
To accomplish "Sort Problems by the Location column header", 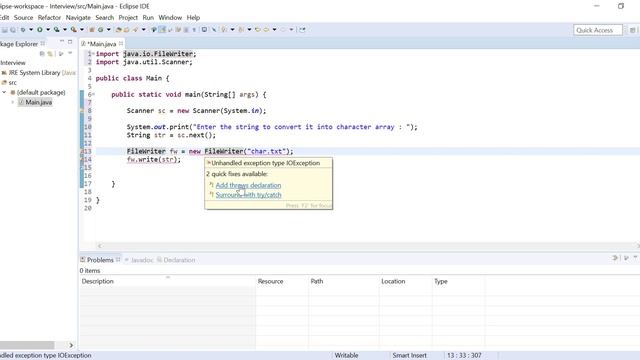I will (405, 281).
